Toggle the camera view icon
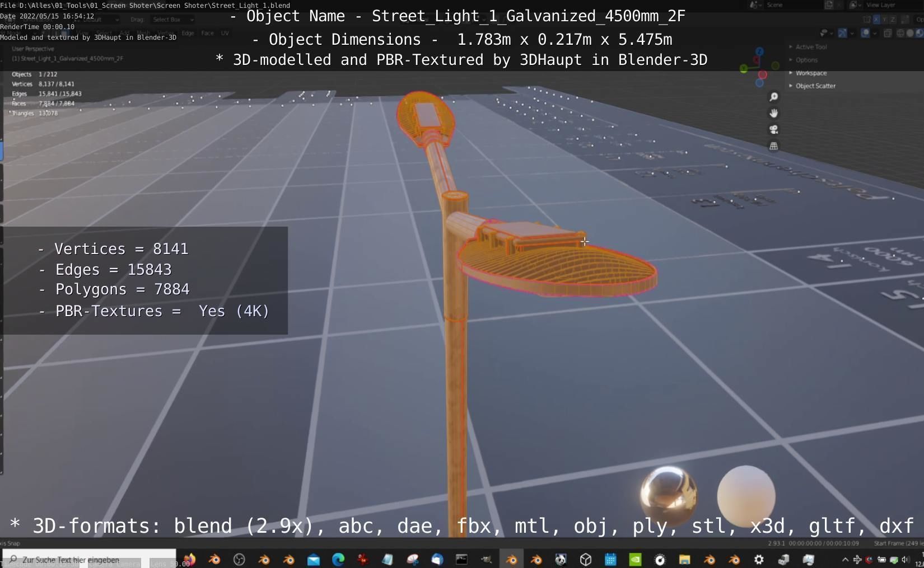 (x=773, y=129)
